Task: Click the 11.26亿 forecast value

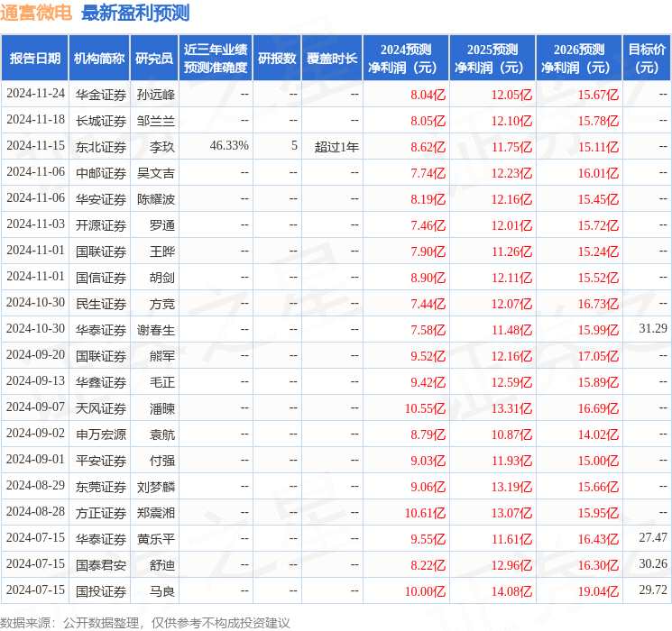Action: [511, 251]
